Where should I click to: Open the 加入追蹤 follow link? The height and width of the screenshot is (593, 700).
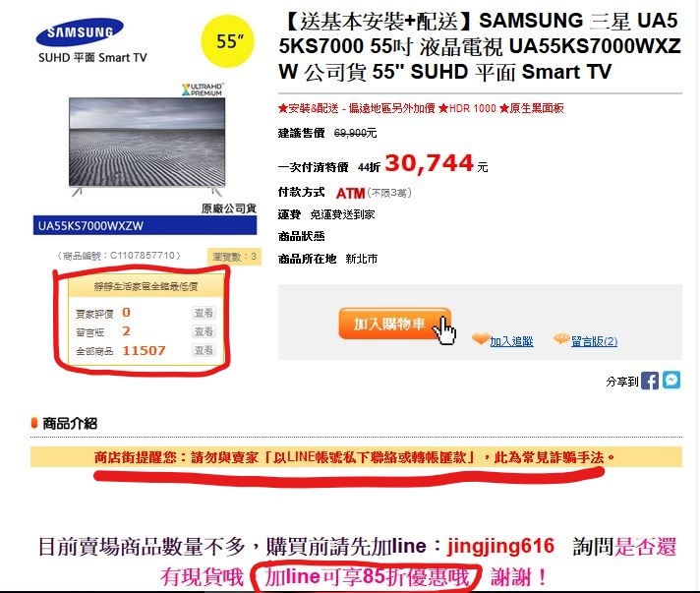click(511, 341)
